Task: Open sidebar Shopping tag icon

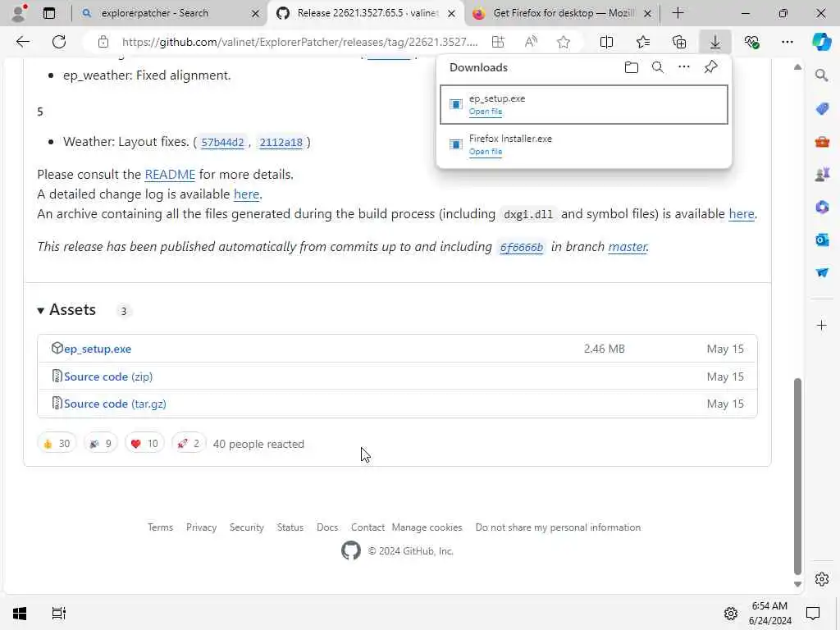Action: [x=822, y=109]
